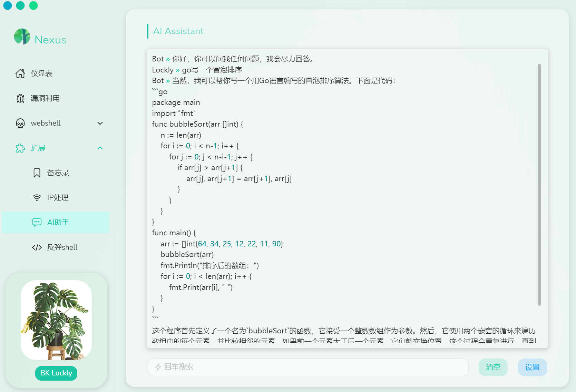
Task: Click the 'package main' code line
Action: (x=176, y=102)
